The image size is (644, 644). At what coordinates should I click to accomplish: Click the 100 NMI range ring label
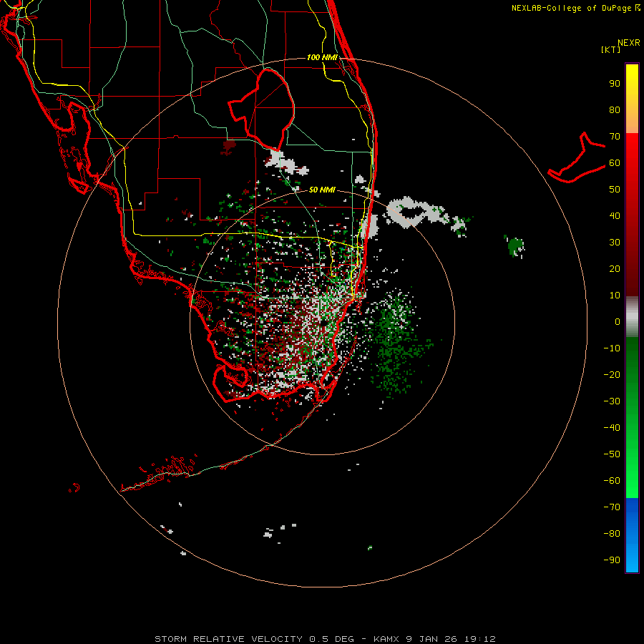[323, 57]
